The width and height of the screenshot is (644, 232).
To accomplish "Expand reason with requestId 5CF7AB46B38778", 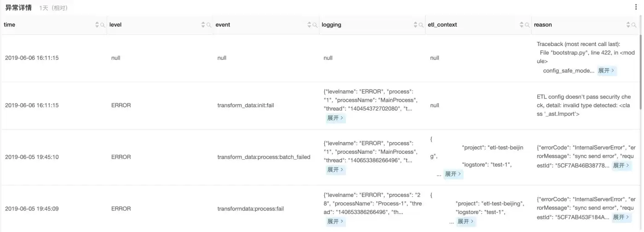I will pos(621,166).
